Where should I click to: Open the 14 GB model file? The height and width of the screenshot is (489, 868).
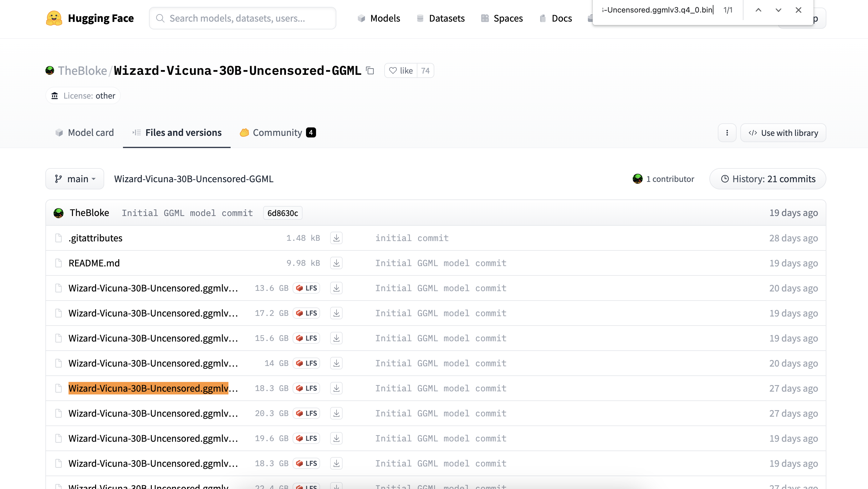(153, 363)
